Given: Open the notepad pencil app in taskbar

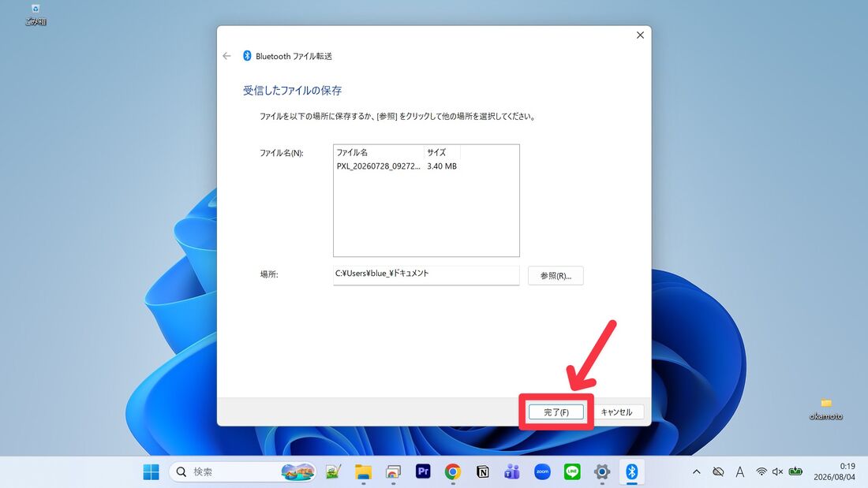Looking at the screenshot, I should (x=333, y=472).
